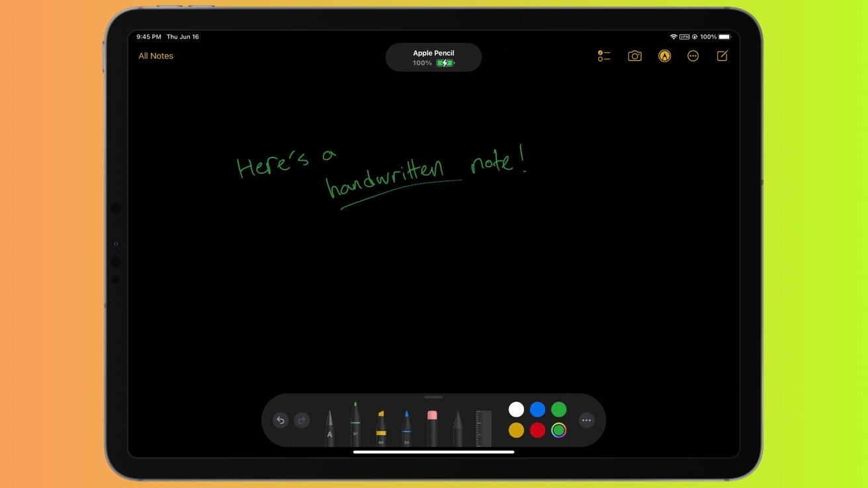Viewport: 868px width, 488px height.
Task: Select the lasso selection tool
Action: click(x=458, y=428)
